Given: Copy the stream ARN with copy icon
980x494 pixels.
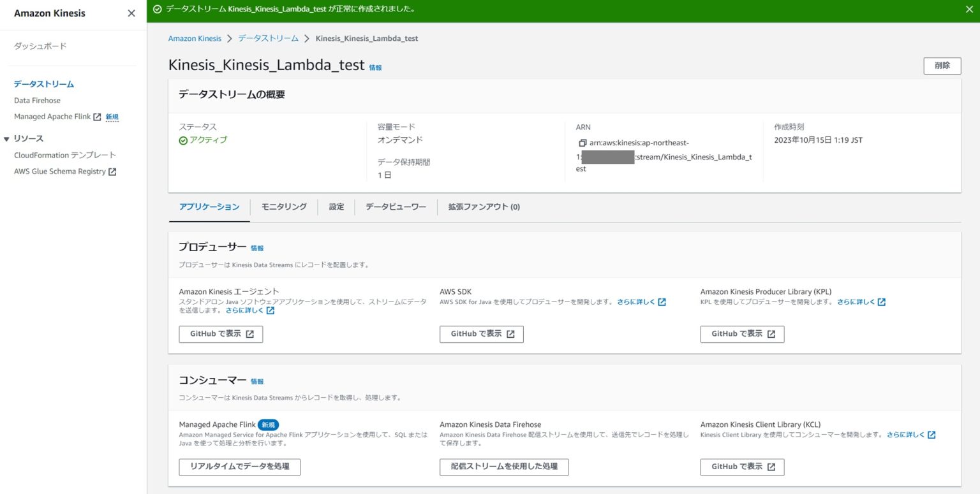Looking at the screenshot, I should pos(582,143).
